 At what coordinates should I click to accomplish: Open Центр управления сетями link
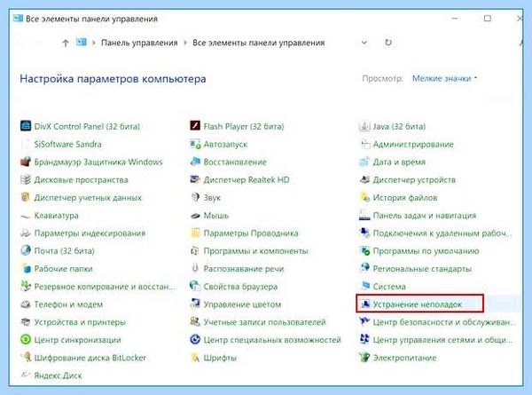(442, 340)
